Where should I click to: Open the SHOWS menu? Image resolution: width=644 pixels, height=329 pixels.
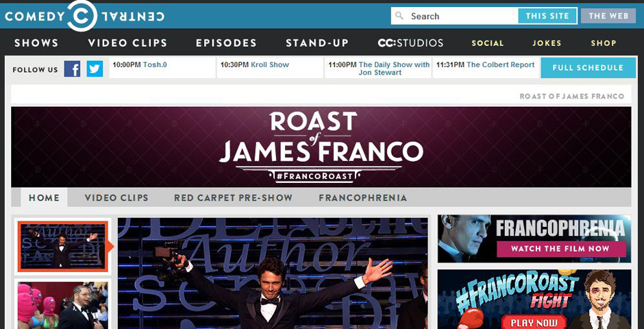(x=36, y=43)
